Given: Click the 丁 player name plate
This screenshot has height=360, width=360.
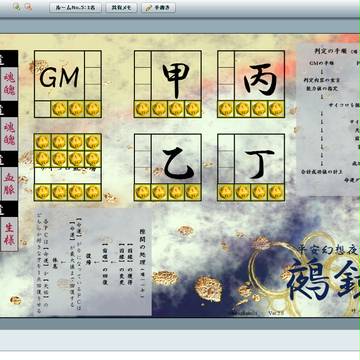Looking at the screenshot, I should coord(259,159).
